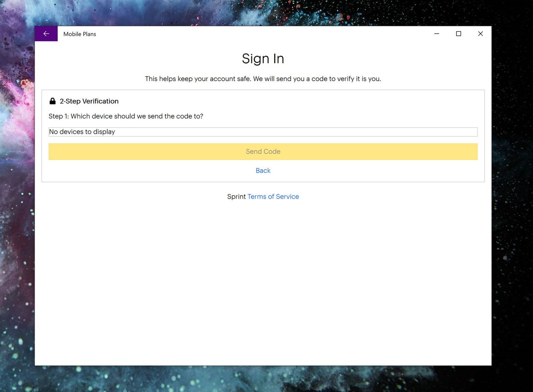Click the 'Mobile Plans' window title
Viewport: 533px width, 392px height.
tap(80, 34)
